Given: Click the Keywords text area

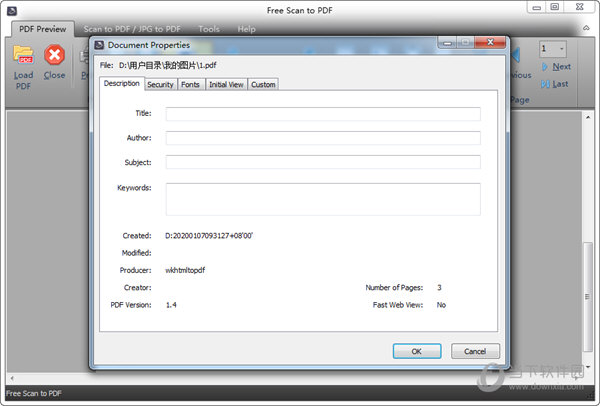Looking at the screenshot, I should [323, 199].
